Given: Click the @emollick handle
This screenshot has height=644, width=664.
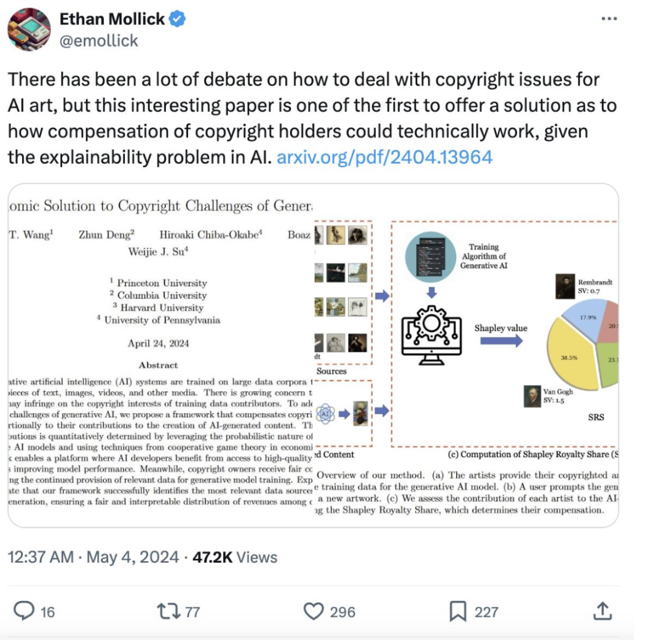Looking at the screenshot, I should 98,41.
